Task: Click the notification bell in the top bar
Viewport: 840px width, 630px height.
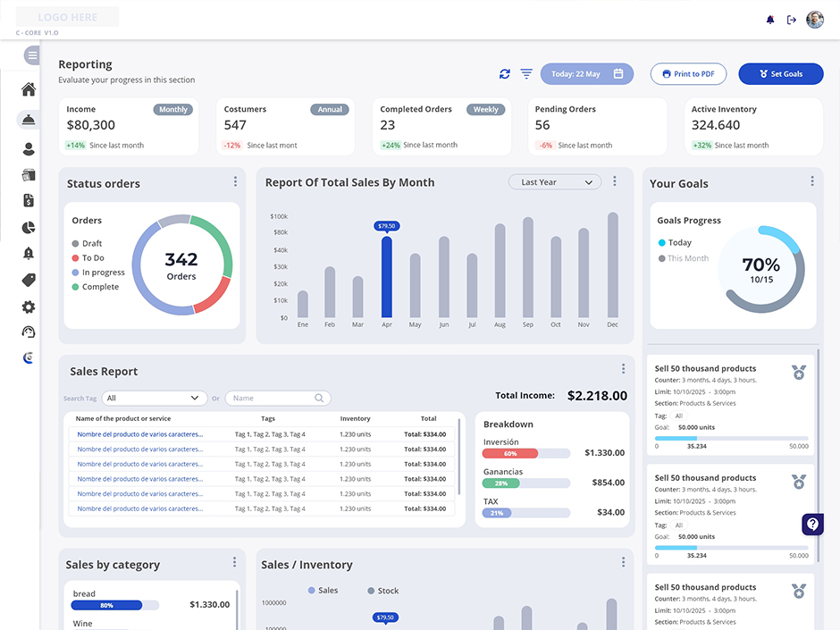Action: pyautogui.click(x=770, y=20)
